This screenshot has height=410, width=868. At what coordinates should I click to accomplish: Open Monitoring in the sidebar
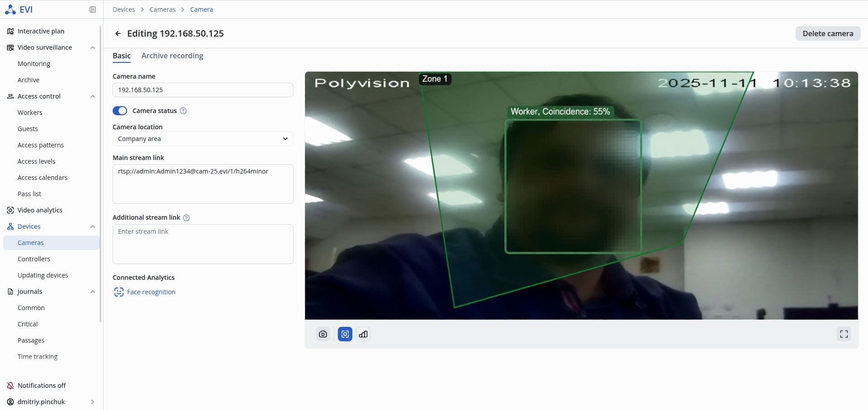click(34, 64)
